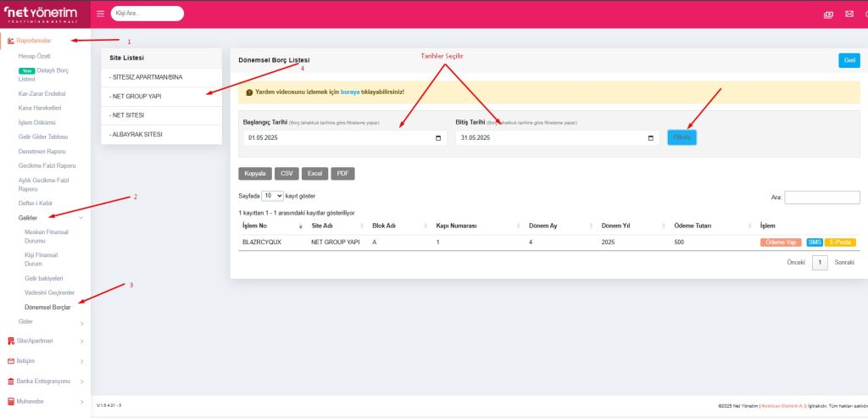Click the Ara search field
Screen dimensions: 868x418
(x=810, y=198)
